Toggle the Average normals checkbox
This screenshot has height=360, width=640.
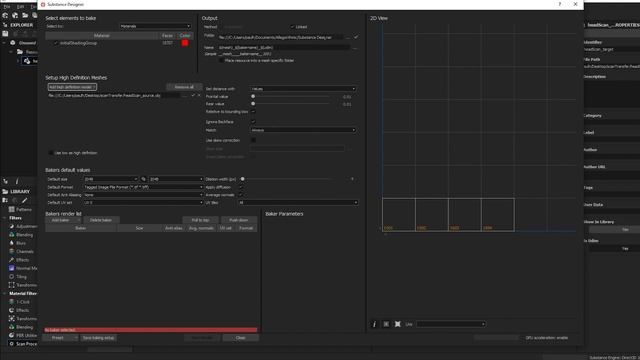[240, 195]
